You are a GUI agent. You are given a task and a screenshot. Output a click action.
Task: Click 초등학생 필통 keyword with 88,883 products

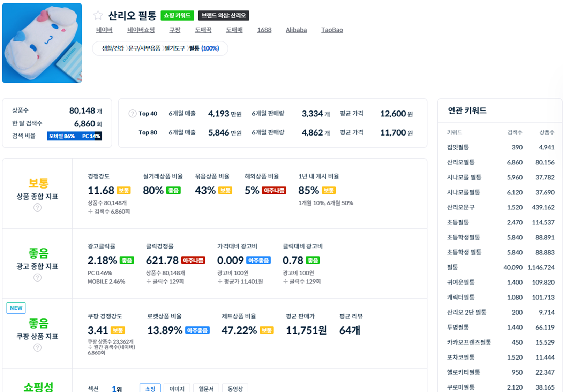[464, 252]
